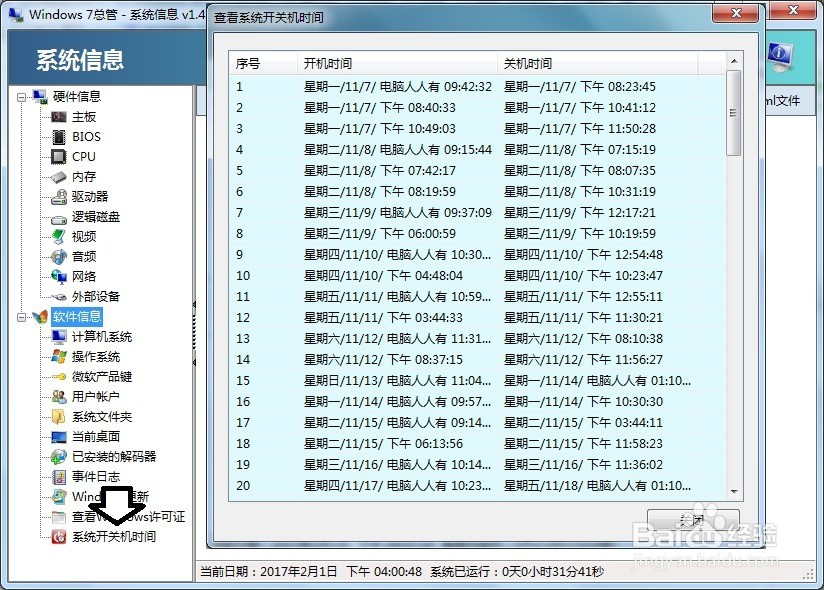
Task: Click the 已安装的解码器 icon
Action: pos(59,457)
